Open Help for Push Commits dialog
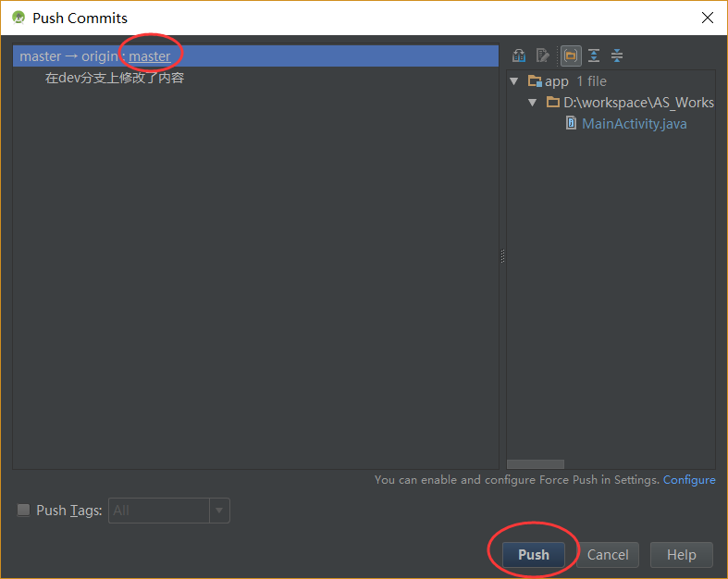Screen dimensions: 728x579 (681, 554)
